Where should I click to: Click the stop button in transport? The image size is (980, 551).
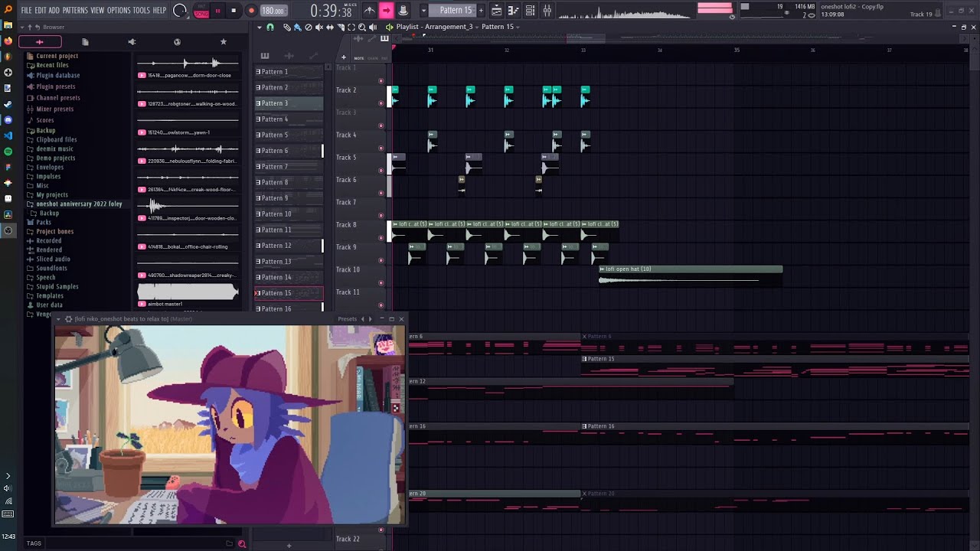coord(234,11)
